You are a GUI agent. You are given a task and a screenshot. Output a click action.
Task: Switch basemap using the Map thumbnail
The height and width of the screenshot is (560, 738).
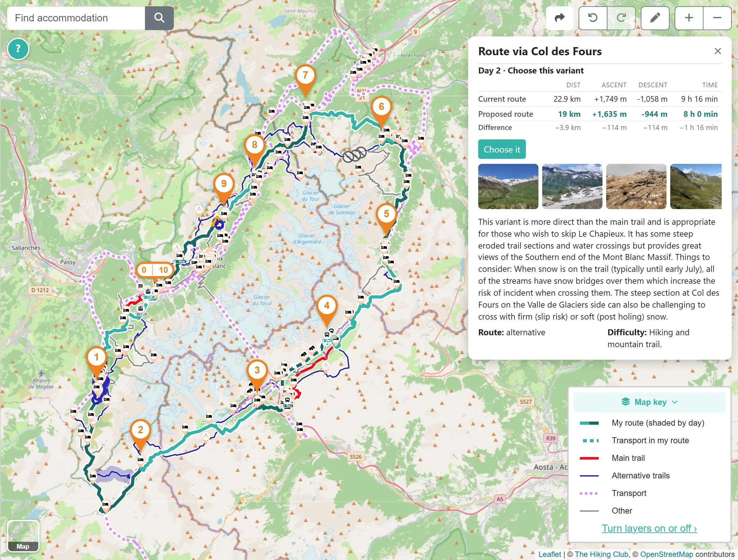[x=23, y=536]
